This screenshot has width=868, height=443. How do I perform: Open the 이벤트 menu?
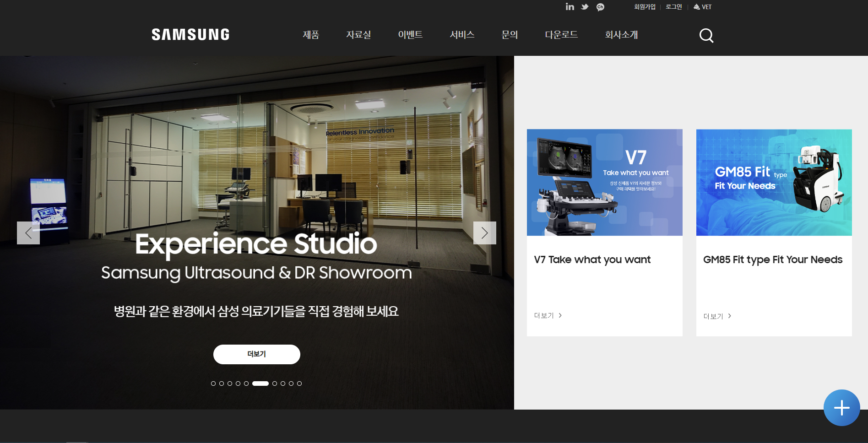(x=410, y=35)
